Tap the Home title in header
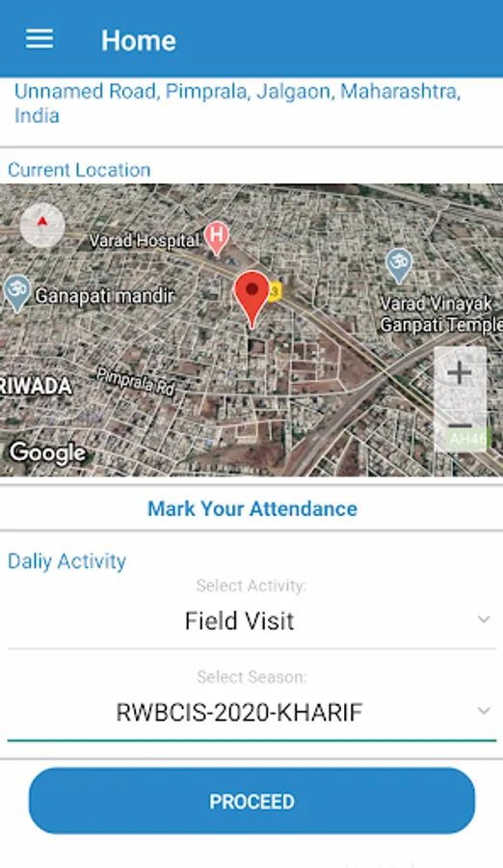Screen dimensions: 503x868 pyautogui.click(x=139, y=41)
